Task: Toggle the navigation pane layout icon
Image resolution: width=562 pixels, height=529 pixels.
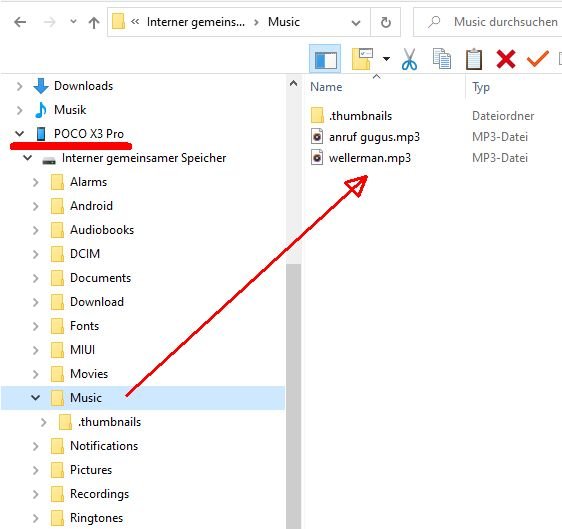Action: [x=325, y=59]
